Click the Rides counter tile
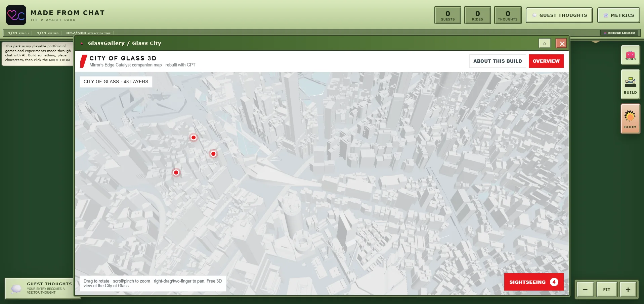Image resolution: width=644 pixels, height=304 pixels. pos(478,15)
